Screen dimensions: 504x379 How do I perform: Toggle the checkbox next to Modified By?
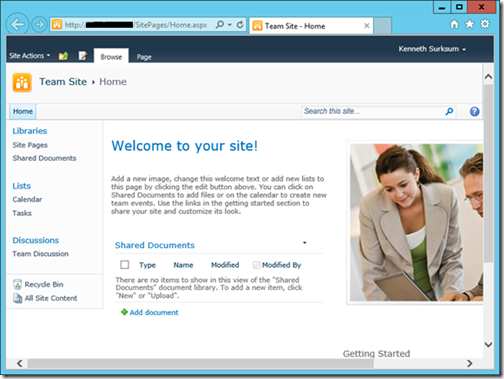[x=256, y=265]
